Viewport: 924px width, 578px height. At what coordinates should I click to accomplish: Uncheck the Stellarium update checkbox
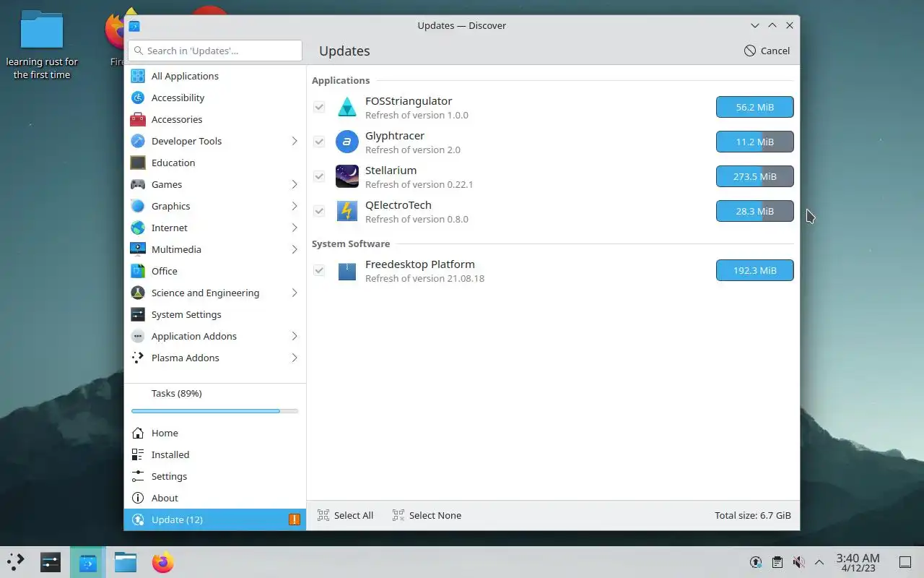319,176
